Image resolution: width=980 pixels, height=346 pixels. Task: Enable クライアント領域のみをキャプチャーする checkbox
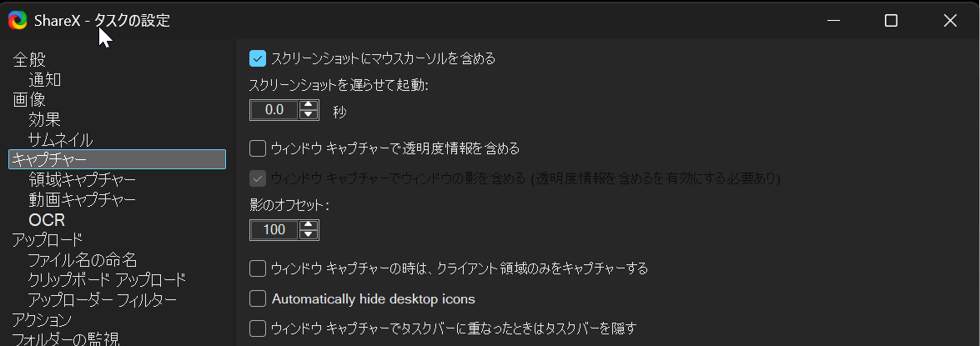[x=258, y=268]
